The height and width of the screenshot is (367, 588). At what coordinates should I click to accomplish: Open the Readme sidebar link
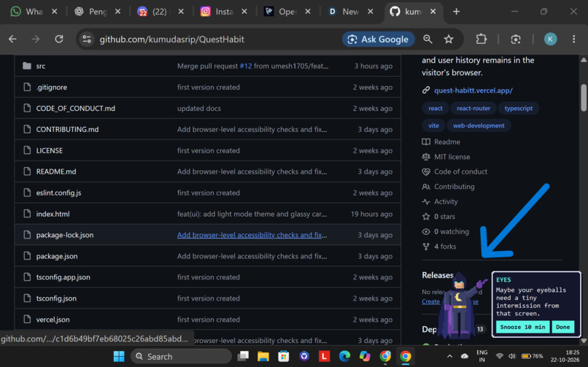pos(441,142)
